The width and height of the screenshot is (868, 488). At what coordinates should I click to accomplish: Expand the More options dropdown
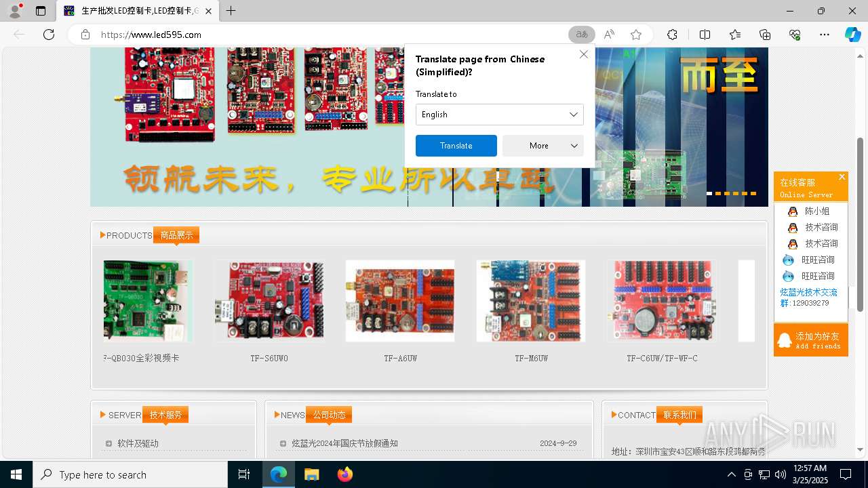[x=543, y=146]
